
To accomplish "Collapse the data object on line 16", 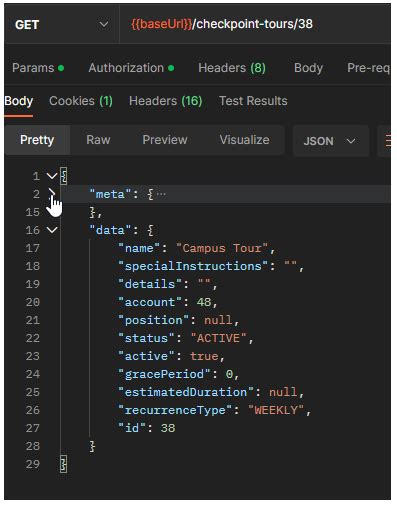I will pyautogui.click(x=52, y=230).
